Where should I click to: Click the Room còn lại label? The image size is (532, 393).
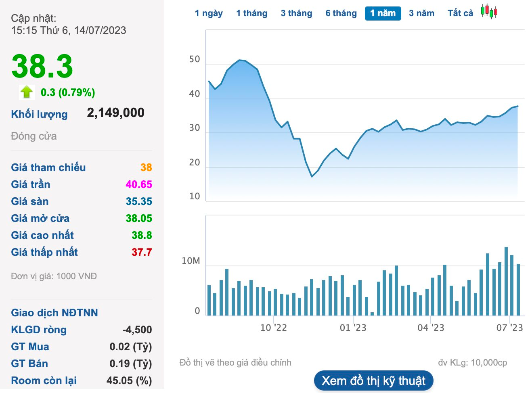(x=44, y=380)
